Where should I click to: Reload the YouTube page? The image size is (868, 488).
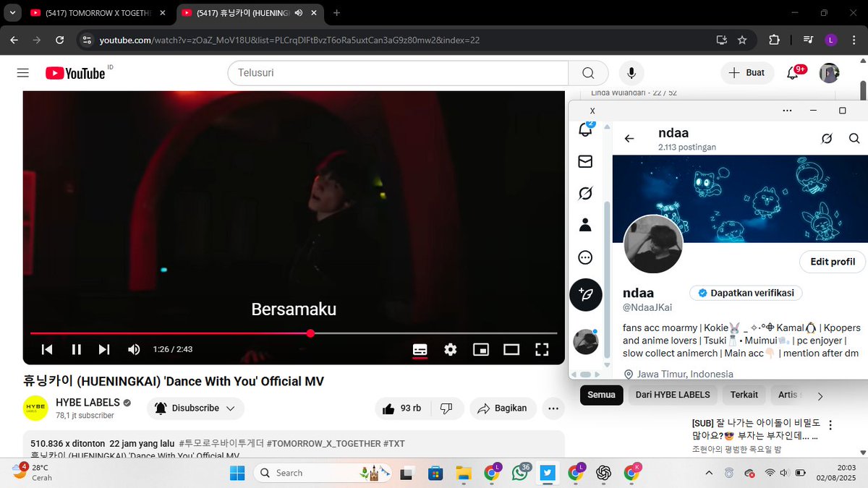tap(59, 40)
